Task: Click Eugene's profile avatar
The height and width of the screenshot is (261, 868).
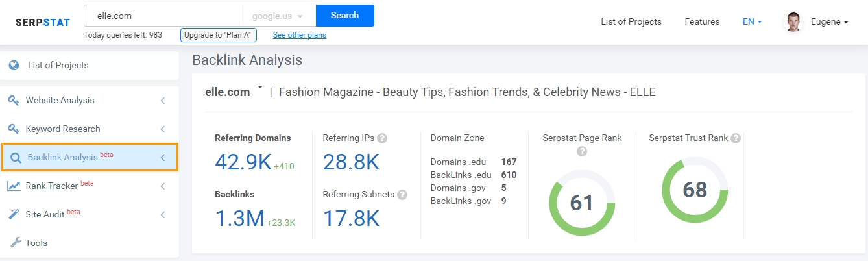Action: [794, 22]
